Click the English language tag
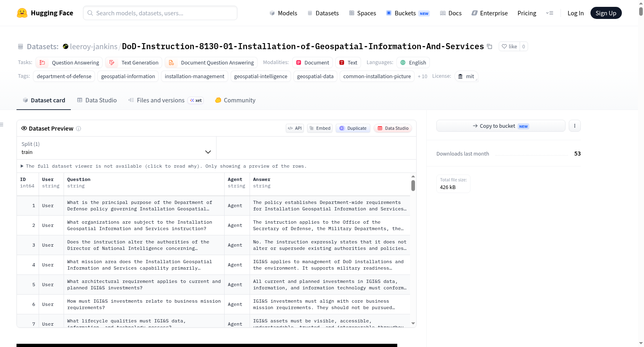 [413, 62]
